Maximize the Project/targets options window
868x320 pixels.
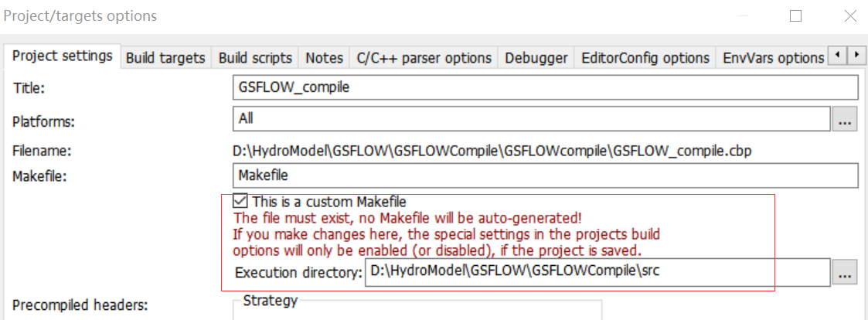(x=795, y=15)
